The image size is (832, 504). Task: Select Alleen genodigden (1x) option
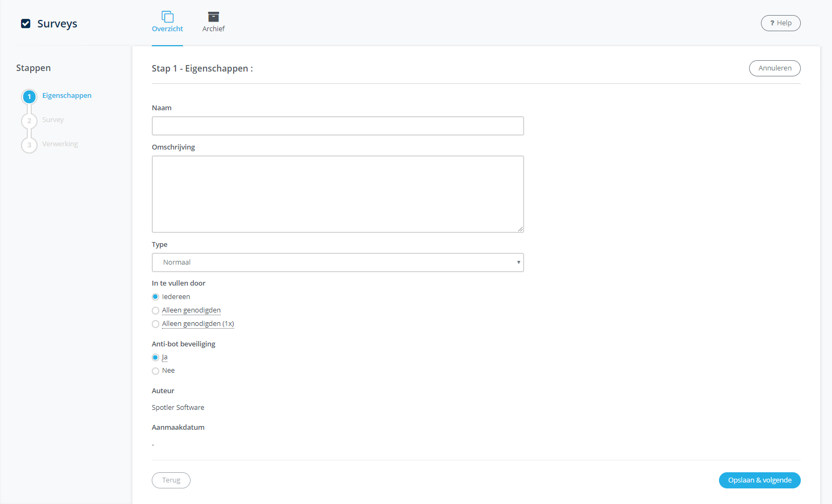(x=156, y=324)
